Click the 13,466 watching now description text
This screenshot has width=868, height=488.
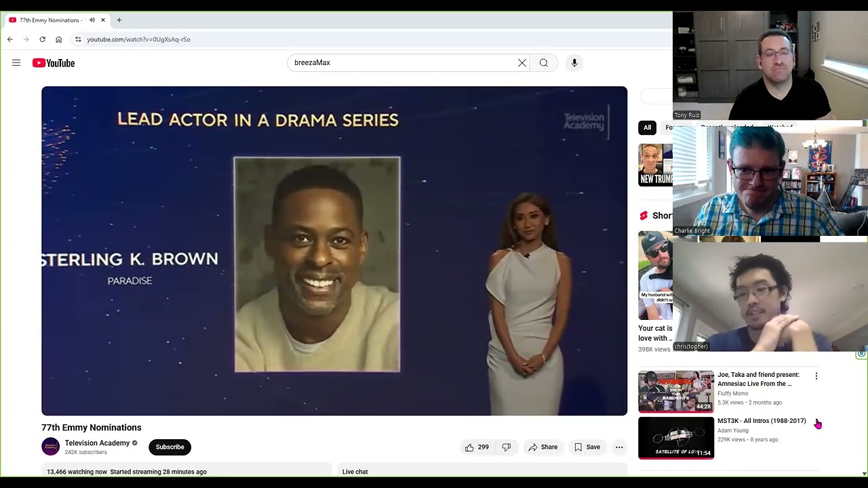pos(127,472)
